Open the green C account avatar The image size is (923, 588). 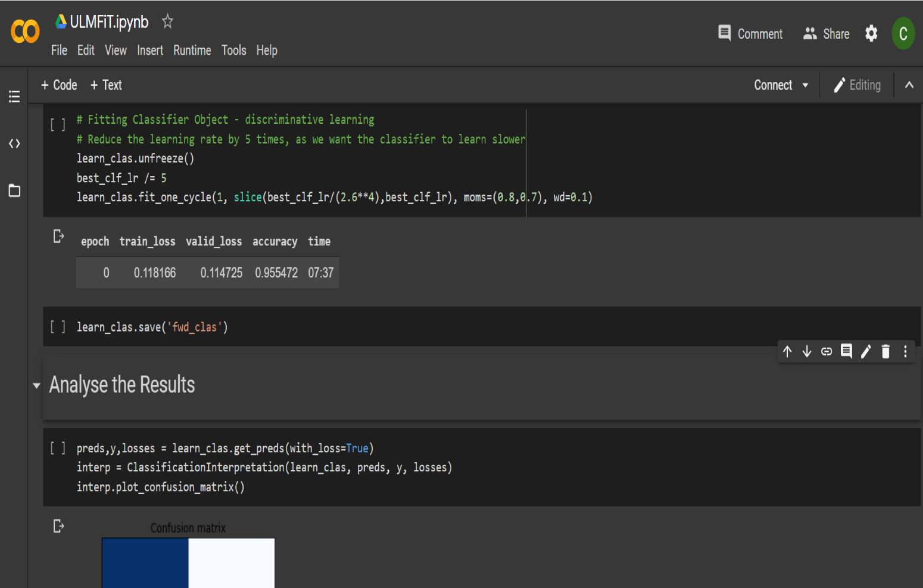click(x=903, y=33)
